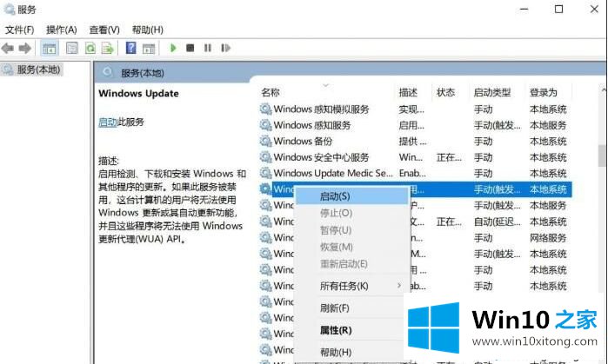Screen dimensions: 608x364
Task: Open the 文件(F) menu
Action: tap(19, 30)
